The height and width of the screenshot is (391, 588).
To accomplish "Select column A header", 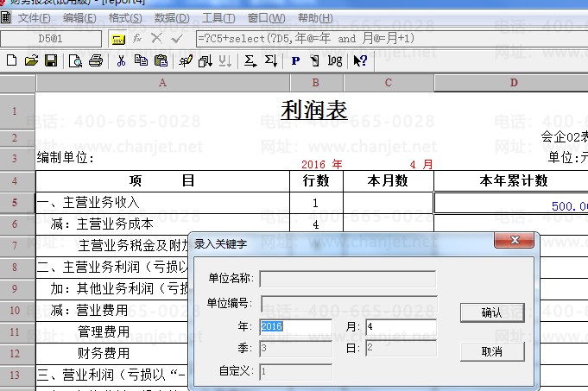I will (162, 83).
